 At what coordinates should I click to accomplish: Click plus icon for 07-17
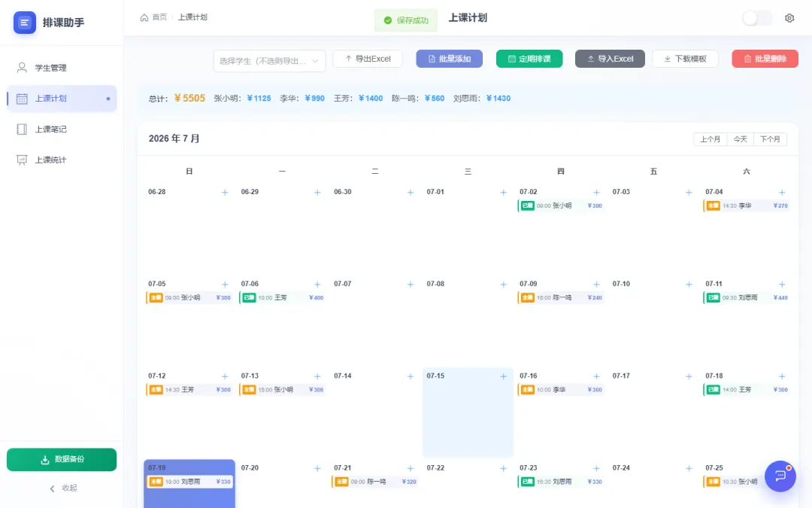pyautogui.click(x=689, y=376)
